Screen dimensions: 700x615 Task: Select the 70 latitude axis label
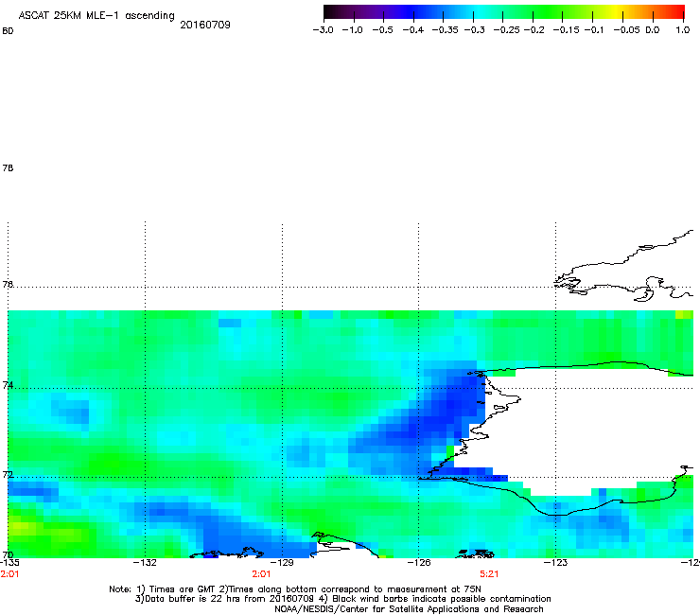[8, 555]
